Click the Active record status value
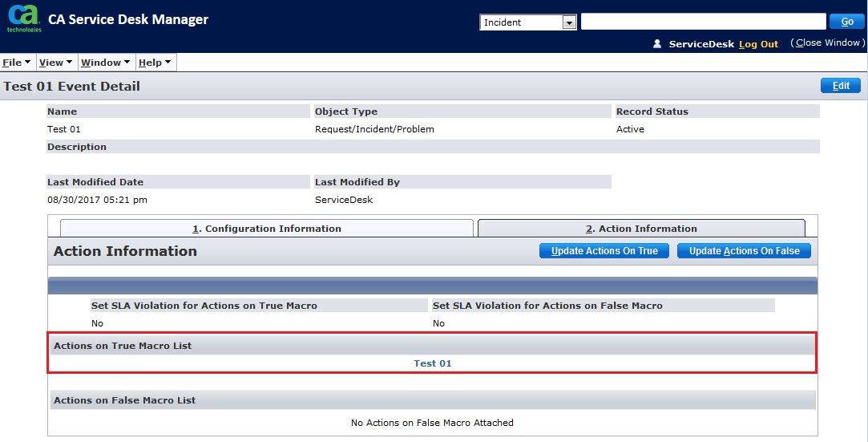 [x=630, y=129]
